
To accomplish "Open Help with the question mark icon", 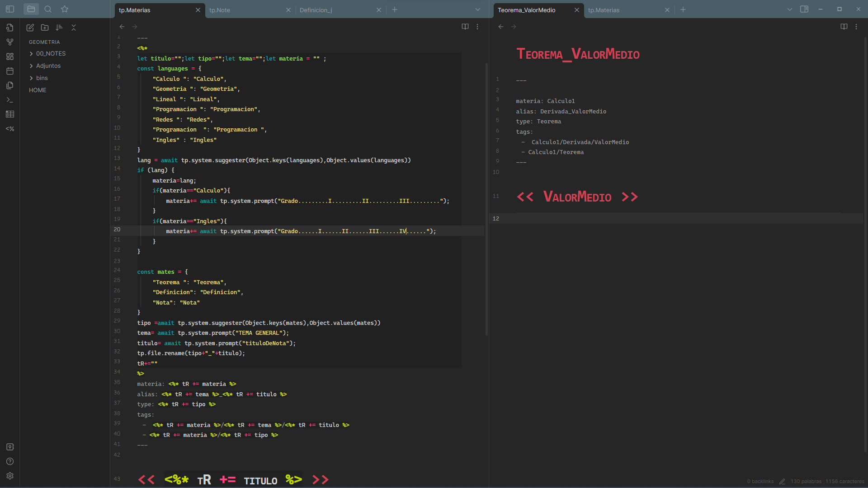I will pyautogui.click(x=10, y=461).
